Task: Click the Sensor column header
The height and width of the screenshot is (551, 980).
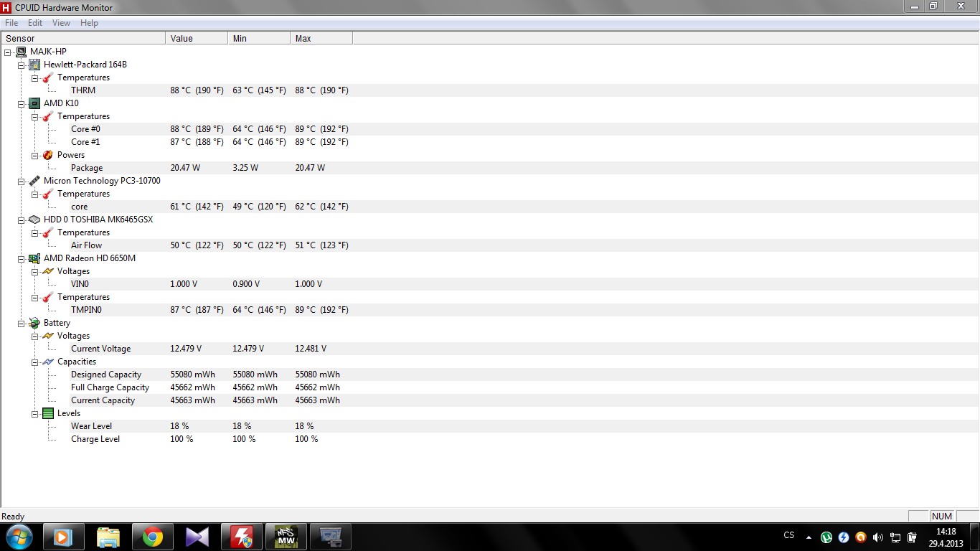Action: pyautogui.click(x=83, y=38)
